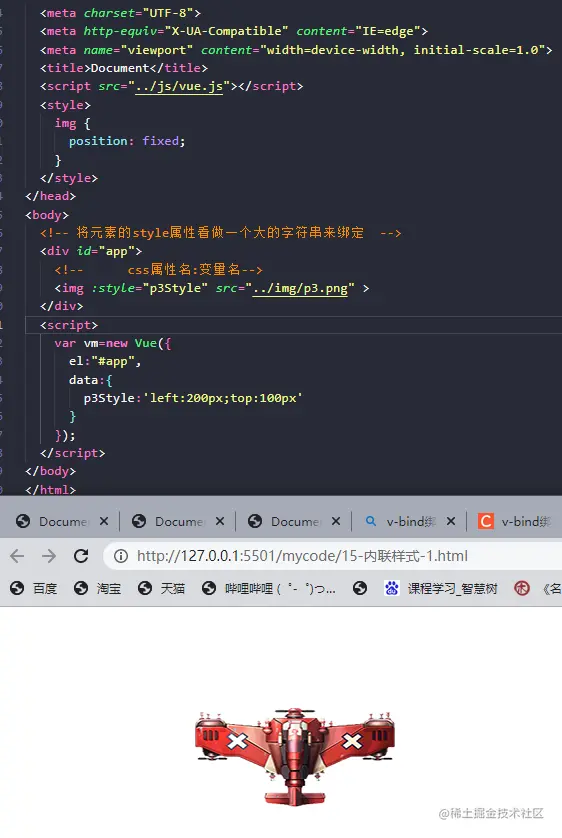This screenshot has width=562, height=838.
Task: Open the 哔哩哔哩 bookmark
Action: click(x=269, y=588)
